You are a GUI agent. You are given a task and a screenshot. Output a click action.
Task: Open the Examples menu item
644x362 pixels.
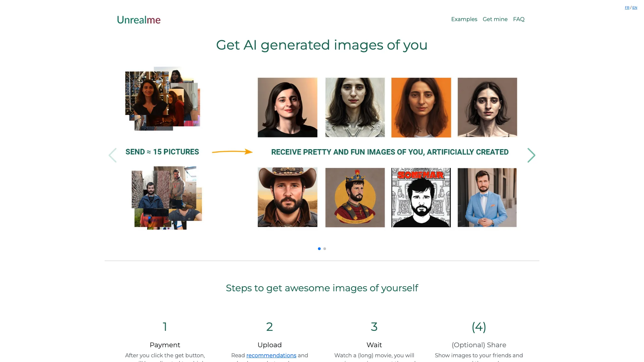[x=464, y=19]
